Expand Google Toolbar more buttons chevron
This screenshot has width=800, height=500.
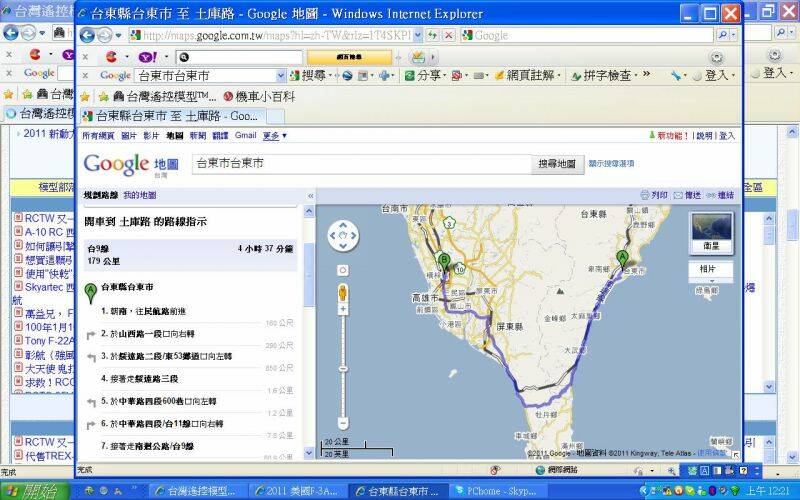[x=646, y=74]
